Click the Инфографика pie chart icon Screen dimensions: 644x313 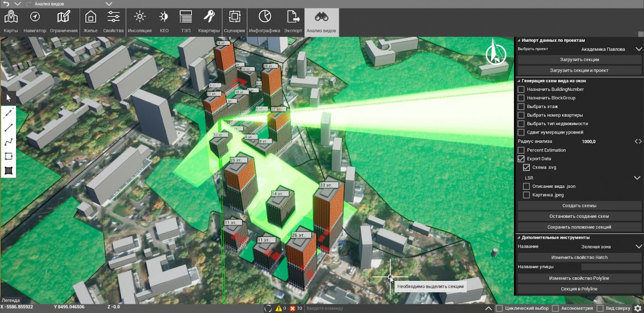click(265, 22)
